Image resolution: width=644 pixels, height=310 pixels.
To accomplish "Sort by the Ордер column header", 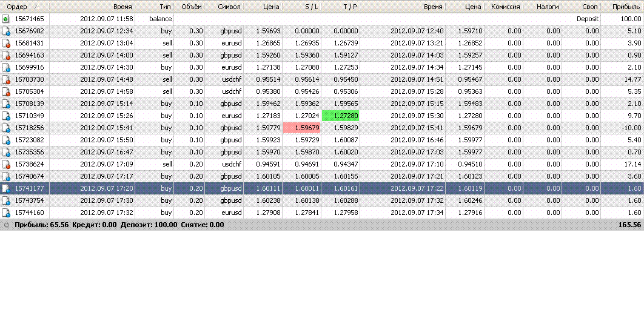I will click(25, 7).
